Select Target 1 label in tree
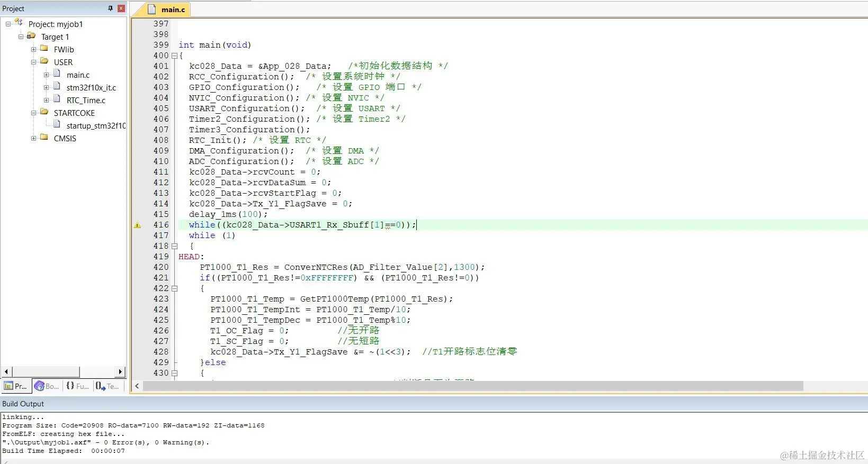The height and width of the screenshot is (464, 868). click(55, 37)
